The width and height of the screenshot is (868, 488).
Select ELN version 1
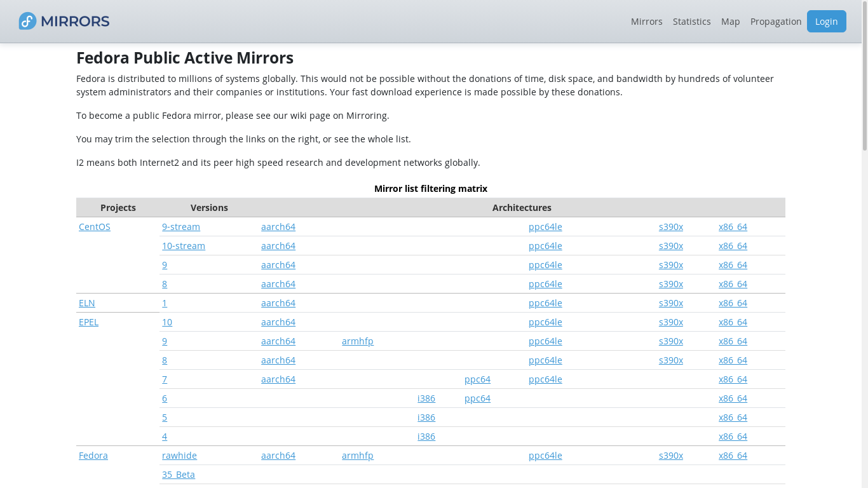(x=165, y=303)
